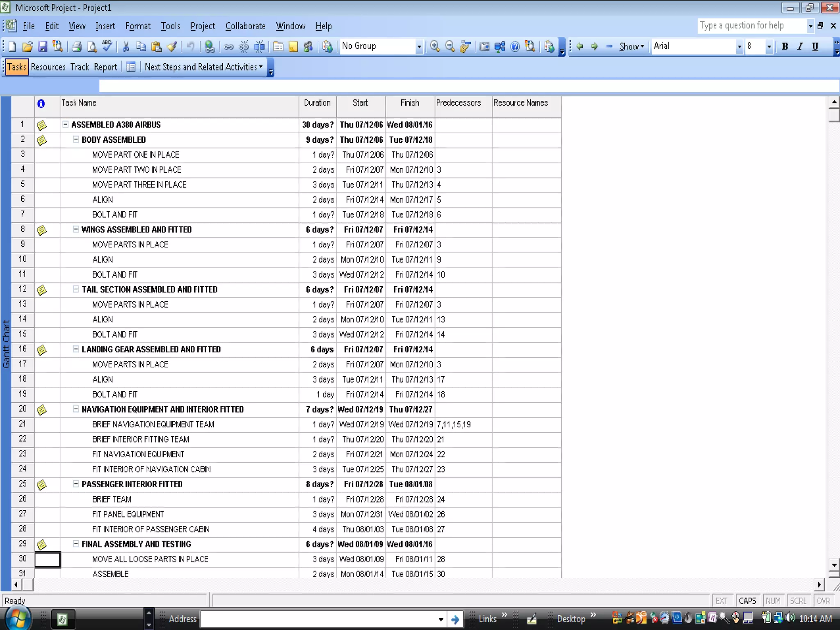The image size is (840, 630).
Task: Collapse the BODY ASSEMBLED summary task
Action: coord(76,139)
